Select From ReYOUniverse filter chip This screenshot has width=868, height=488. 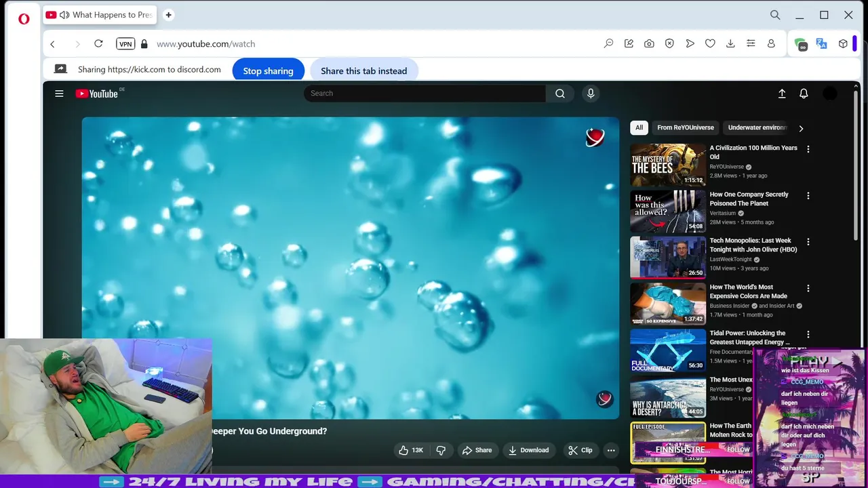pos(686,127)
